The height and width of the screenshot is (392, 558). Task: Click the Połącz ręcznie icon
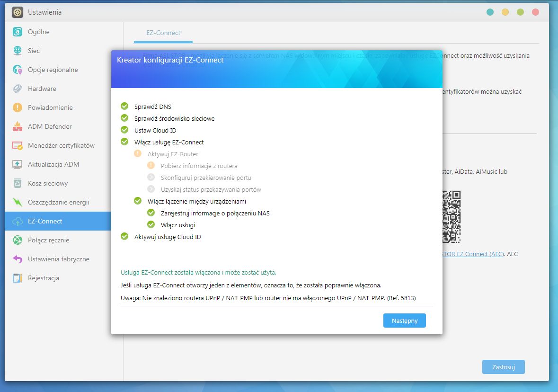click(18, 240)
